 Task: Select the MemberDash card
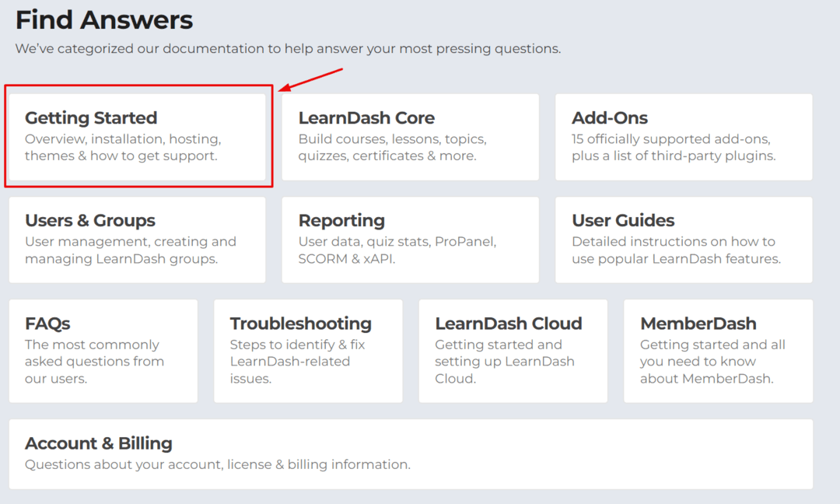click(x=717, y=351)
